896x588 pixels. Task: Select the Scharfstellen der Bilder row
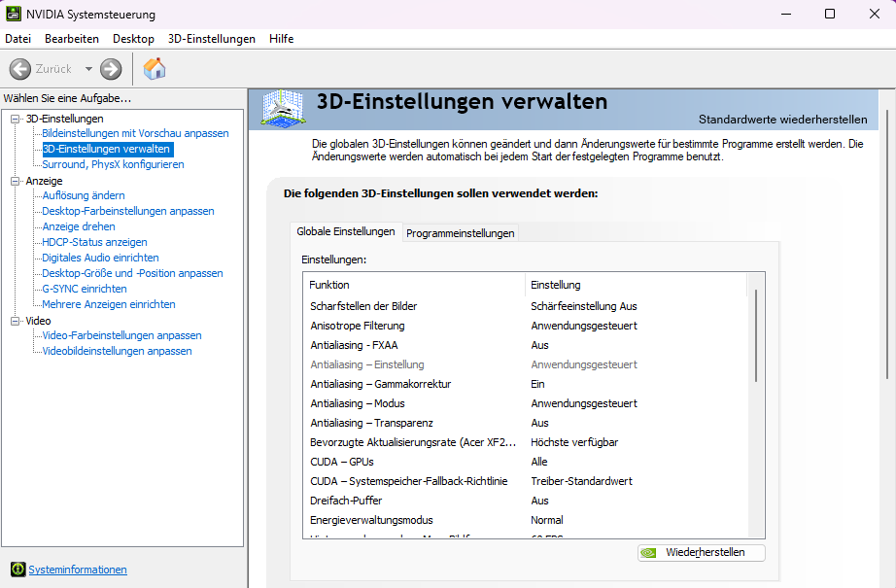click(x=525, y=306)
